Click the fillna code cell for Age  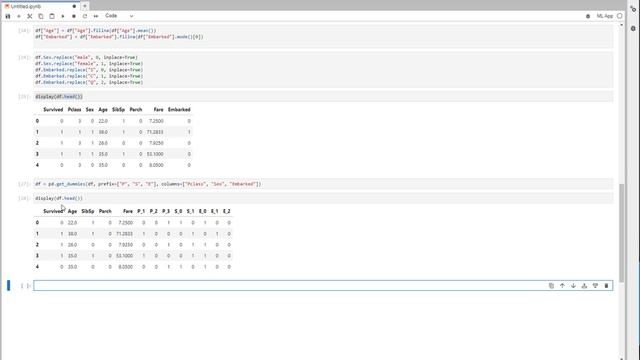pyautogui.click(x=323, y=36)
